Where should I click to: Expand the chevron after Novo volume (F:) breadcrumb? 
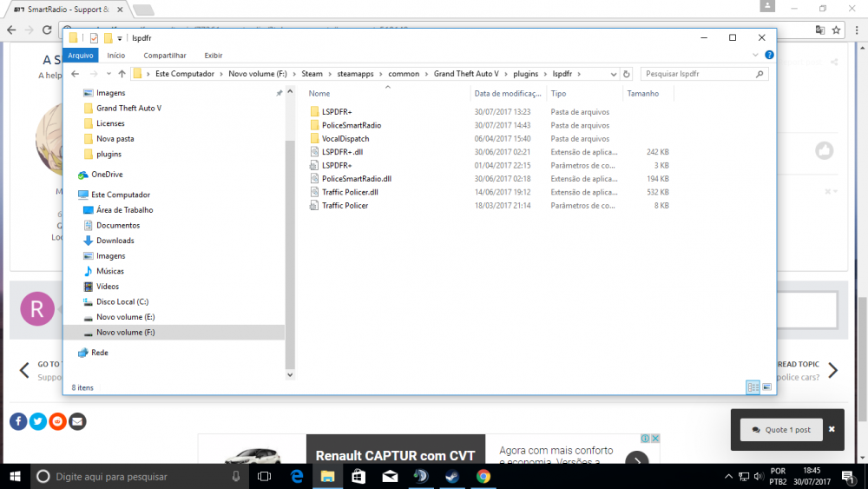(x=294, y=74)
